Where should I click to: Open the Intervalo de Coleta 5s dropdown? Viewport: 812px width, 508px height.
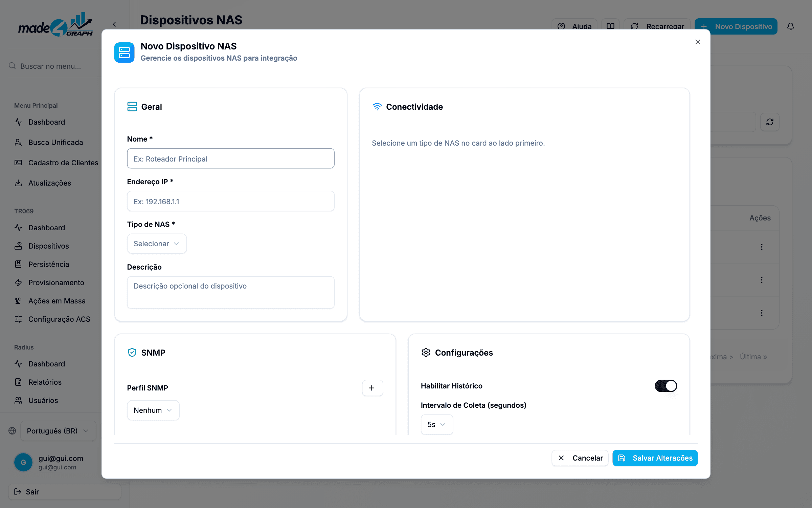click(436, 424)
